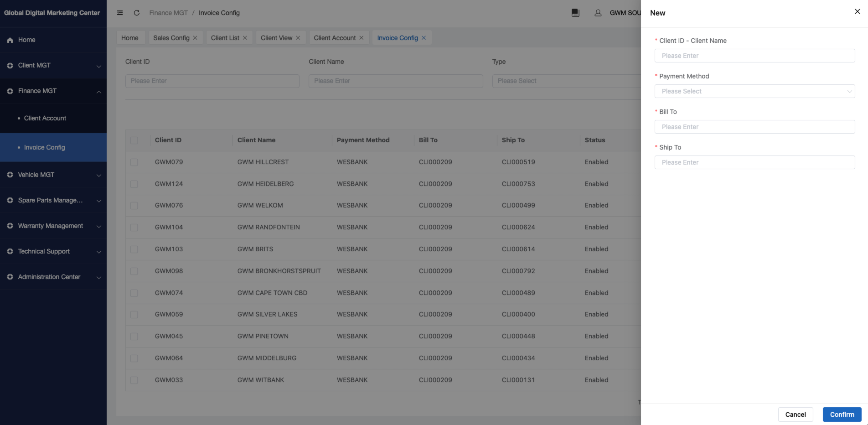The width and height of the screenshot is (868, 425).
Task: Click the Confirm button
Action: 842,415
